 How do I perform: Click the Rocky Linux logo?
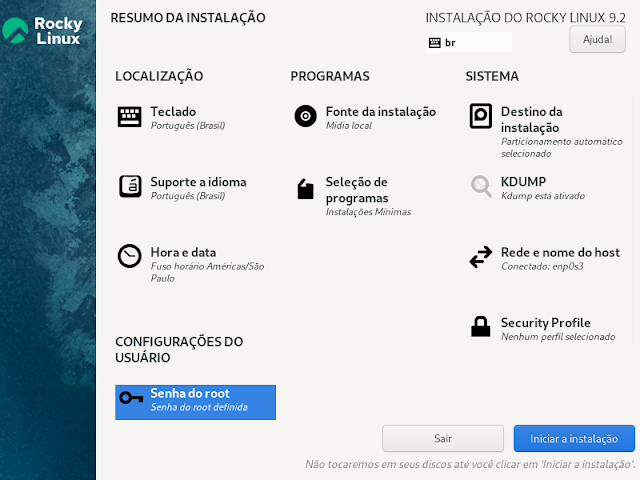(42, 31)
